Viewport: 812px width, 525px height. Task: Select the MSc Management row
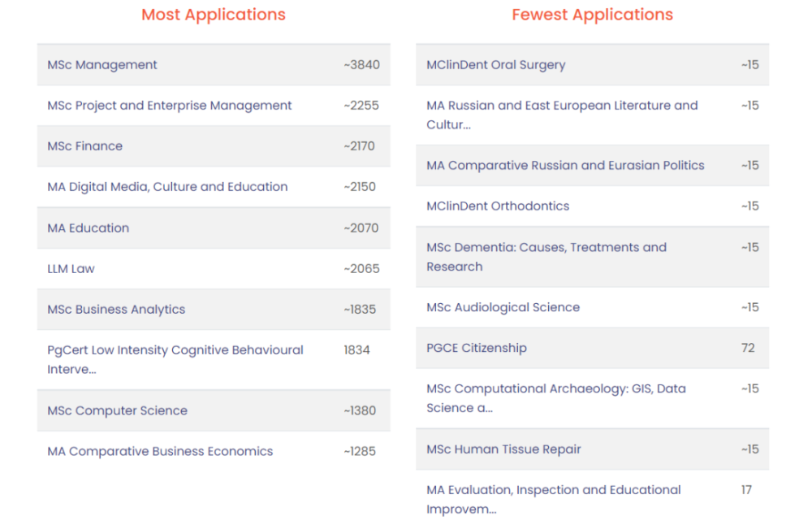coord(214,65)
